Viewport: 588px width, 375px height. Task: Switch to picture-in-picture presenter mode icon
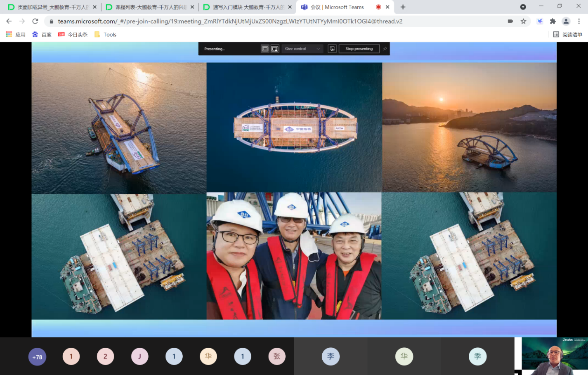(275, 49)
